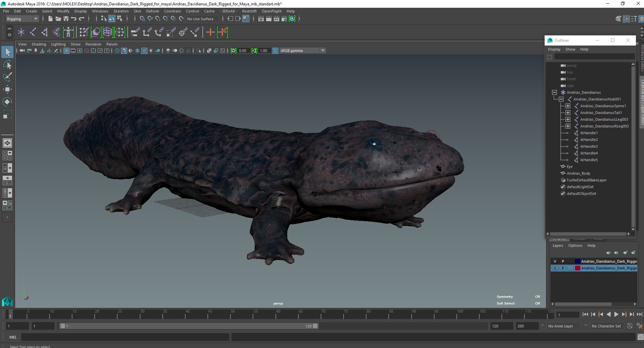The width and height of the screenshot is (644, 348).
Task: Click the New Scene icon
Action: [50, 19]
